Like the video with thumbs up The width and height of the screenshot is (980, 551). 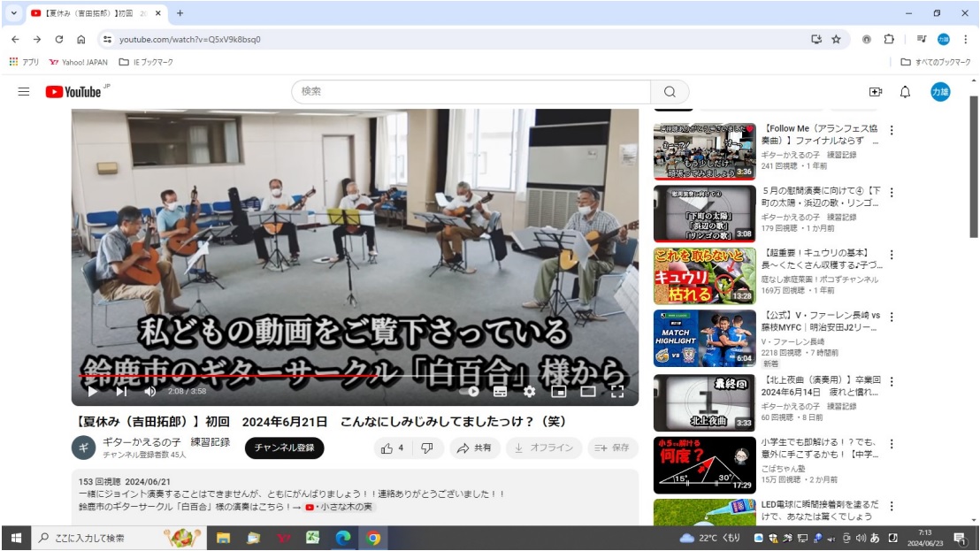click(x=392, y=448)
